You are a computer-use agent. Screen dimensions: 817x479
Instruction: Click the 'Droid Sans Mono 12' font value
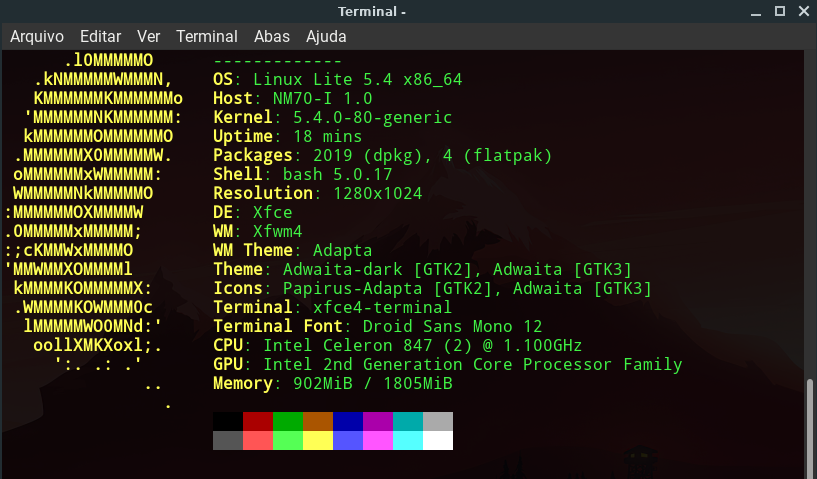click(452, 326)
